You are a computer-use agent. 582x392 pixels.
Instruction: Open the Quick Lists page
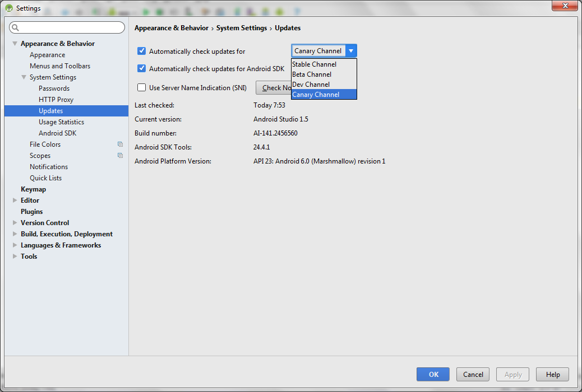point(45,178)
